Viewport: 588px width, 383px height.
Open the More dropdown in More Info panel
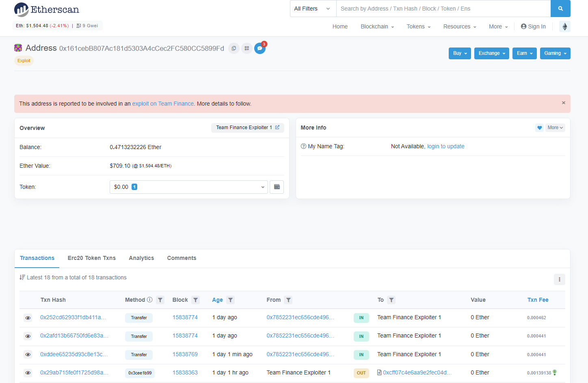pos(555,128)
